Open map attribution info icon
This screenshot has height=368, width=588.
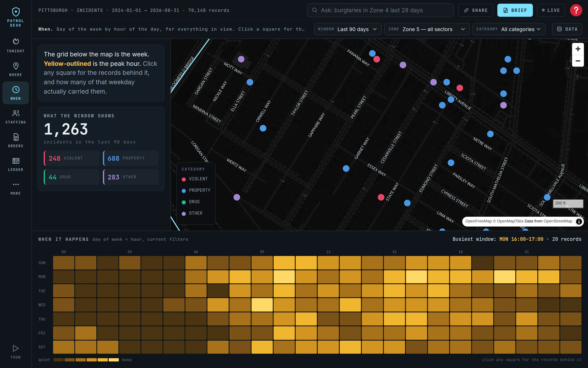pyautogui.click(x=579, y=221)
